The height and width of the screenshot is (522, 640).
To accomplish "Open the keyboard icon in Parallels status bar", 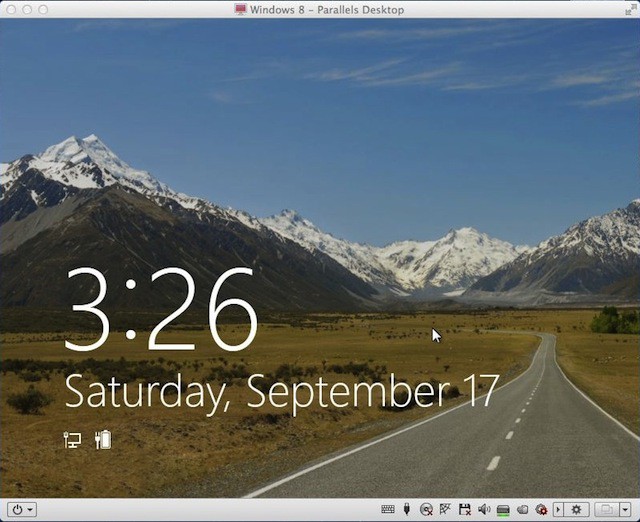I will 388,509.
